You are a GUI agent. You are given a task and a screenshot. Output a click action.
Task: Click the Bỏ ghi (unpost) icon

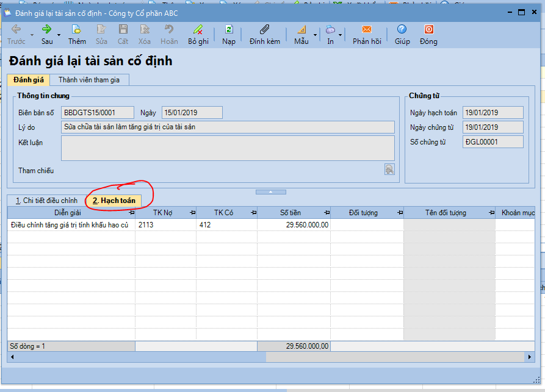pos(198,29)
